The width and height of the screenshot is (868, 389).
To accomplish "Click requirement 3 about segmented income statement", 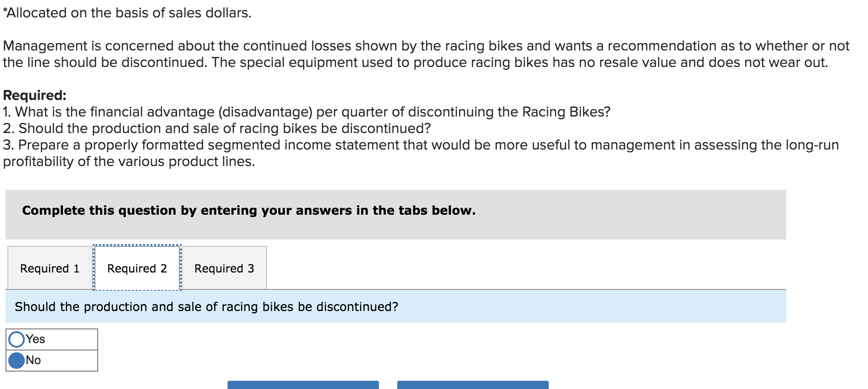I will 420,145.
